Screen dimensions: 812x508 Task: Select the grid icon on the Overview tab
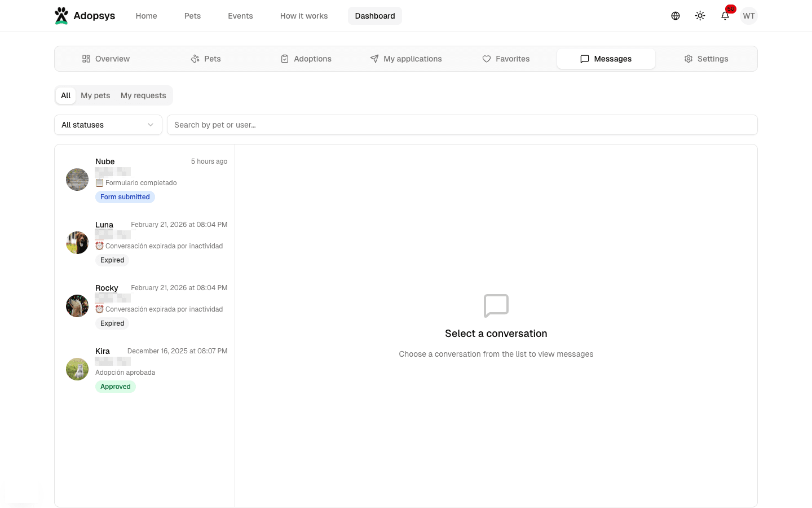coord(86,58)
